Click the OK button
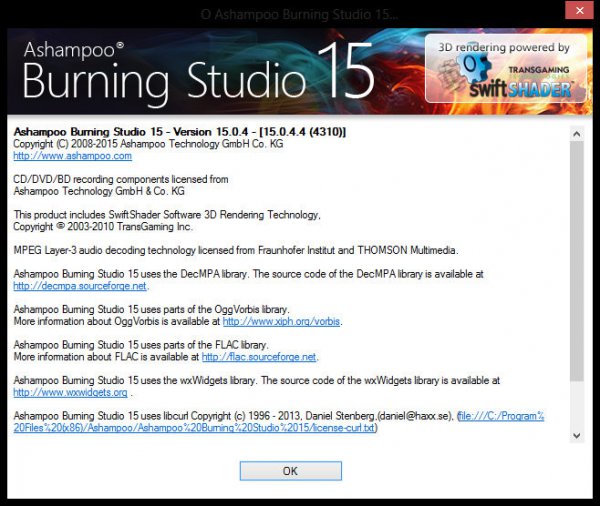The width and height of the screenshot is (600, 506). click(290, 471)
